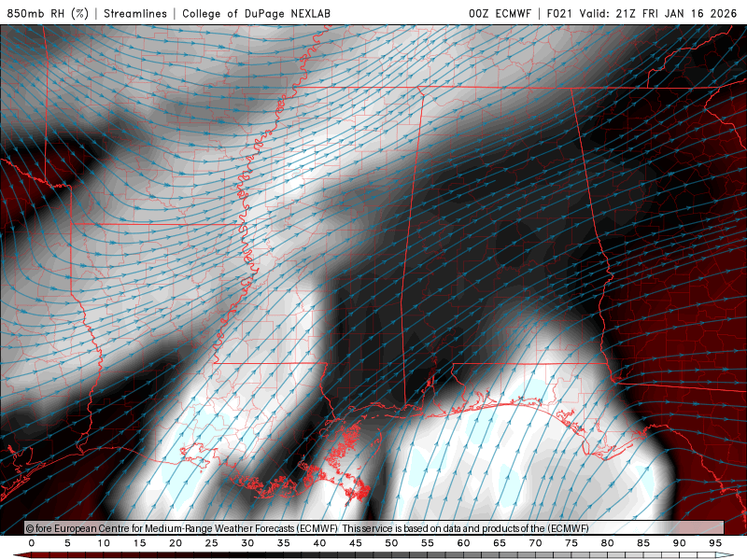The width and height of the screenshot is (747, 560).
Task: Click colorbar label "5"
Action: [x=67, y=543]
